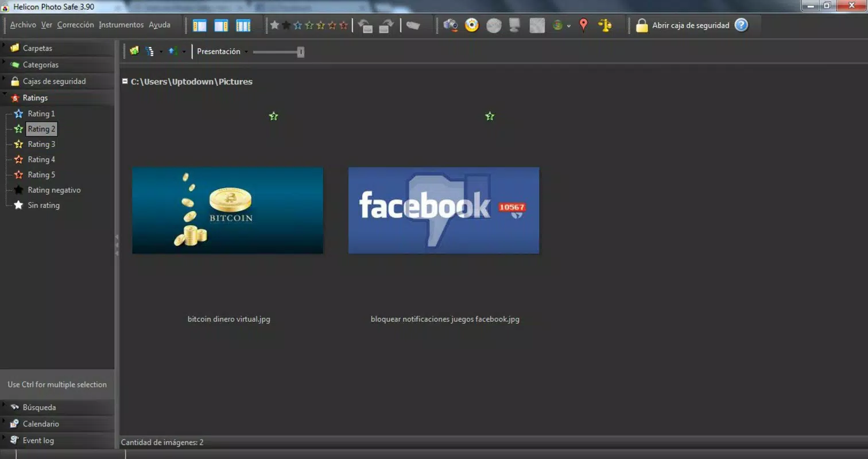Click the grey map icon
Screen dimensions: 868x459
537,26
